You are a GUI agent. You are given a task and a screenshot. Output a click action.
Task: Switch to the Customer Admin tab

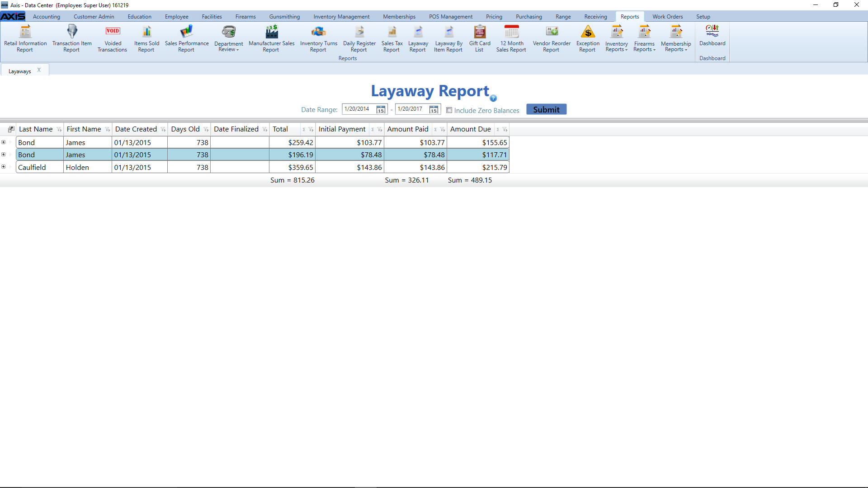94,17
